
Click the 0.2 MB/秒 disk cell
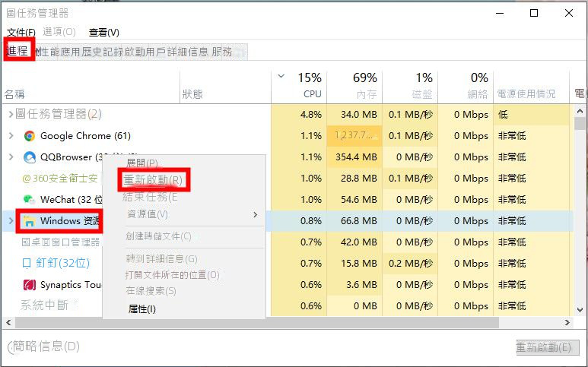(411, 264)
